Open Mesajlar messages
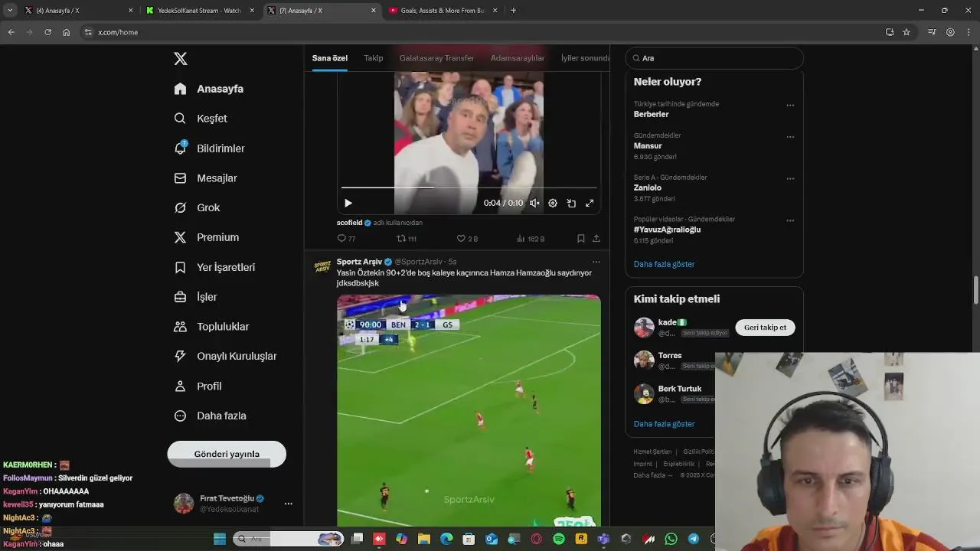 click(206, 178)
